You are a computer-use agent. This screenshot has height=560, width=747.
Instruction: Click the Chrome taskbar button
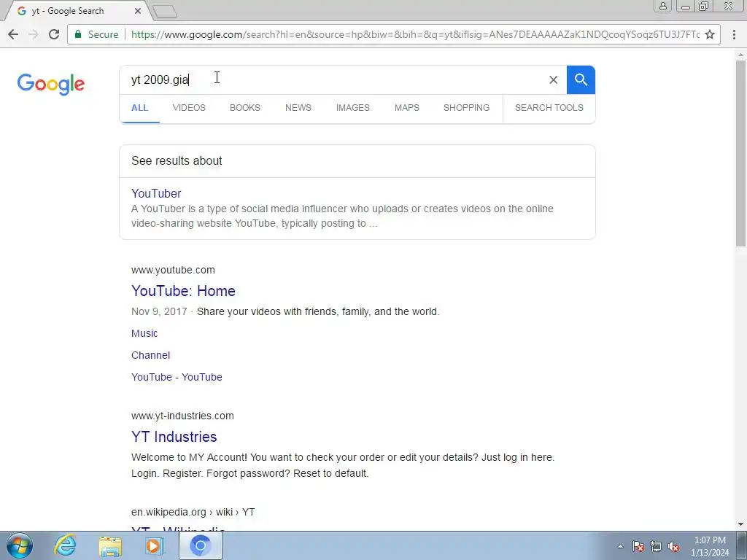pyautogui.click(x=200, y=545)
